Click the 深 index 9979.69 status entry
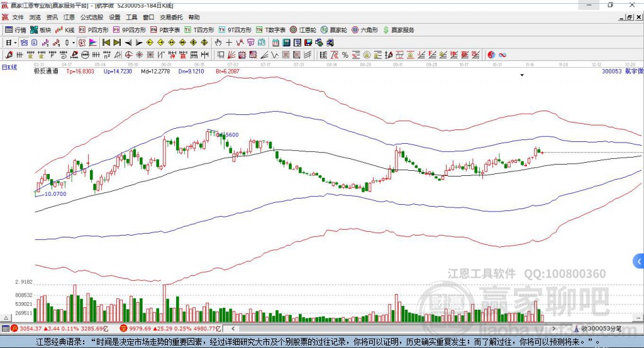The height and width of the screenshot is (348, 644). click(x=170, y=329)
